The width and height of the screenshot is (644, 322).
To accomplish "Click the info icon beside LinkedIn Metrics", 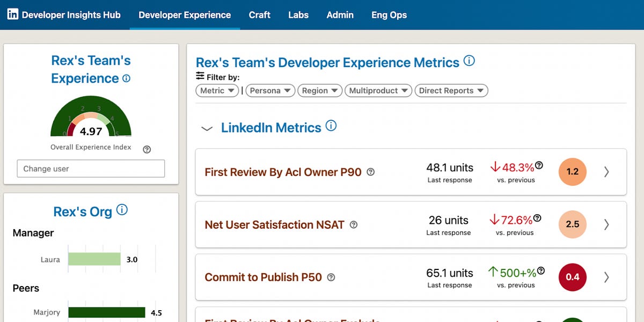I will [x=332, y=127].
